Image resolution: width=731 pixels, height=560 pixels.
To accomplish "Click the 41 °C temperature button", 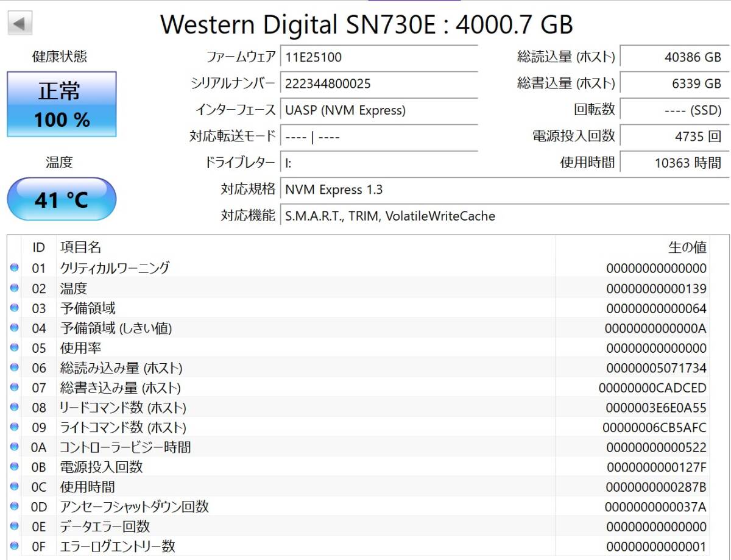I will click(62, 199).
